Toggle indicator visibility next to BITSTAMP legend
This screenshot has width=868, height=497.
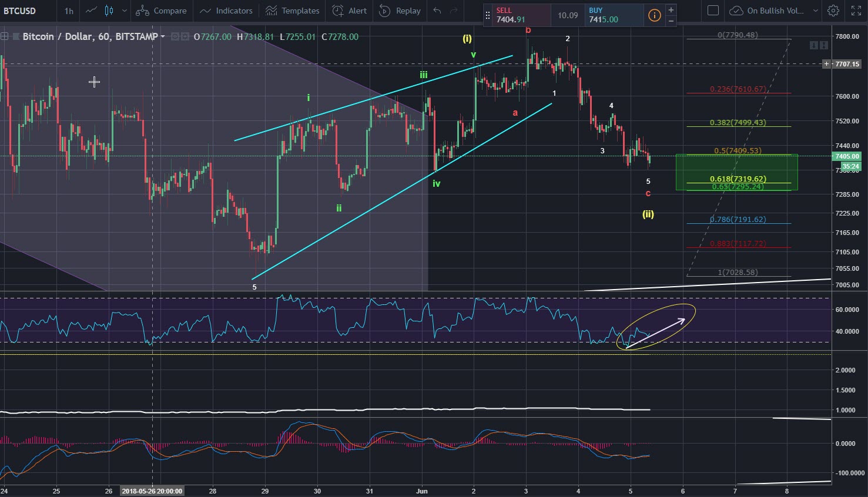175,36
